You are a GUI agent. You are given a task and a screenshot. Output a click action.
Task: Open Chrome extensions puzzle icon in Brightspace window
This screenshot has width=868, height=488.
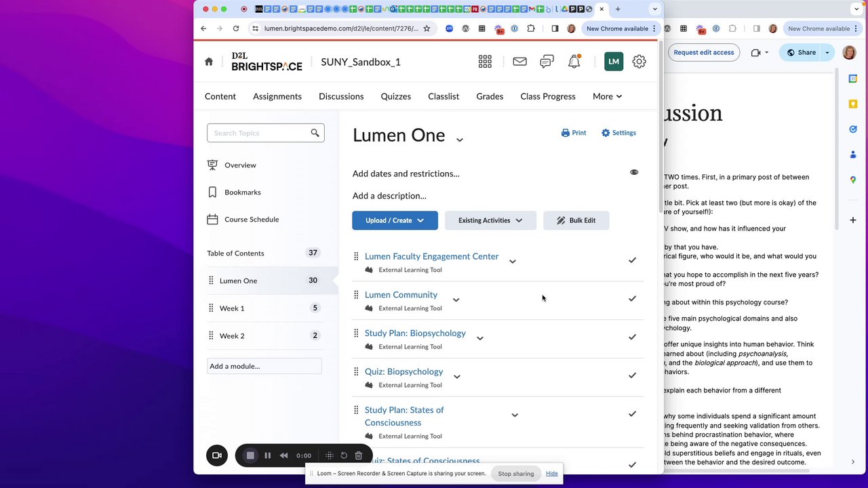click(531, 28)
